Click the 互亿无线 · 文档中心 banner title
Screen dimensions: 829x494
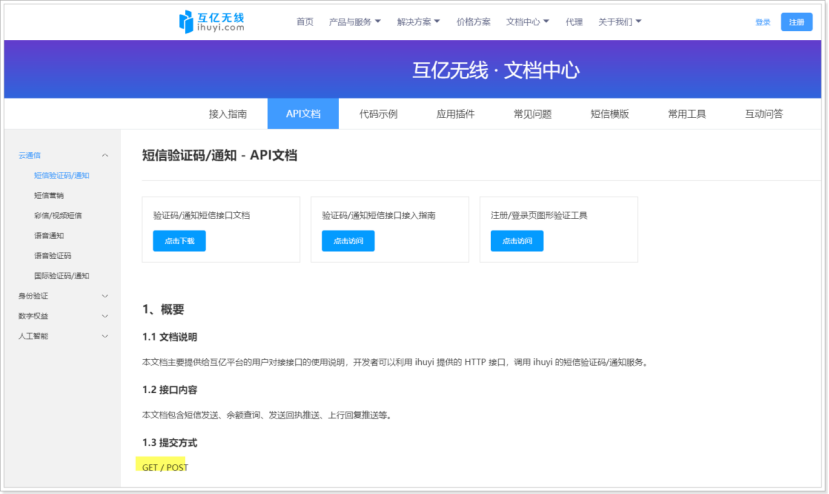(x=496, y=70)
